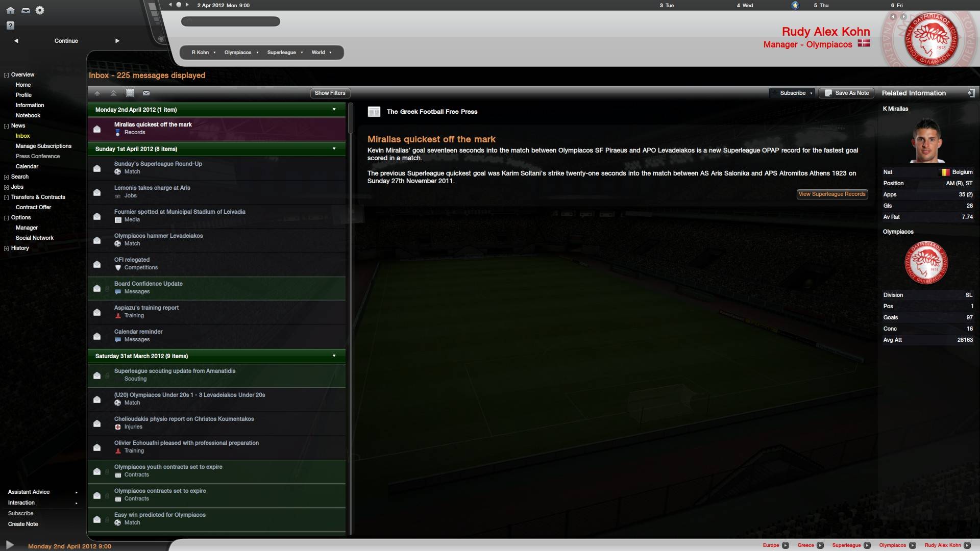Viewport: 980px width, 551px height.
Task: Open the Olympiacos menu in navigation bar
Action: pos(241,53)
